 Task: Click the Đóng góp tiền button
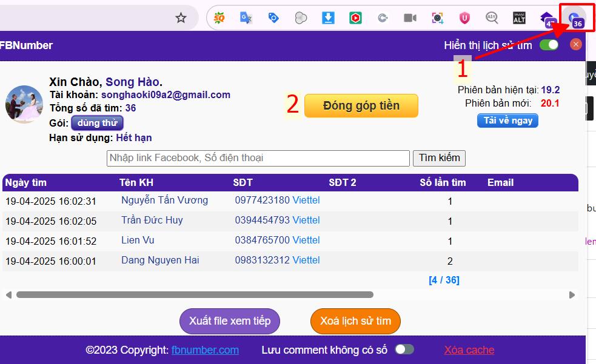(x=361, y=105)
